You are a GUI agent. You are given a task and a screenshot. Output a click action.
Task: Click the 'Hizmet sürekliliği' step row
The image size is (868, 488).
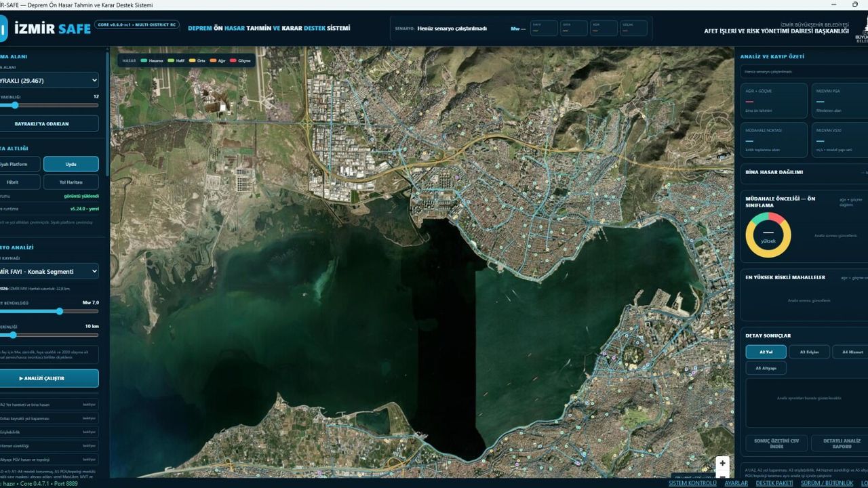[x=49, y=445]
